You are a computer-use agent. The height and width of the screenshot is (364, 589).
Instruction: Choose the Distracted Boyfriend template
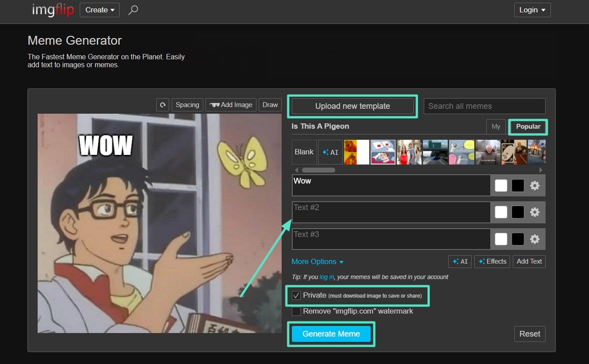point(409,152)
